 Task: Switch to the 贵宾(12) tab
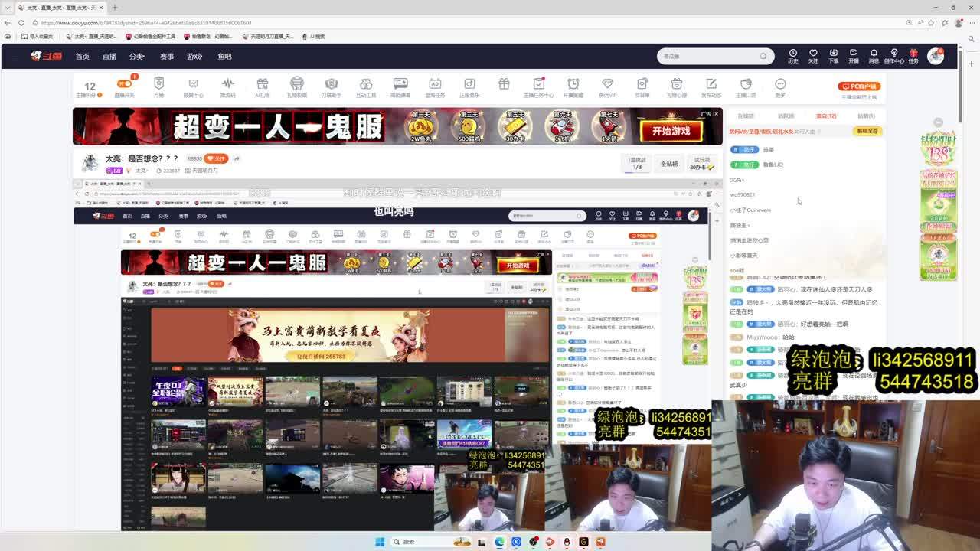tap(825, 116)
